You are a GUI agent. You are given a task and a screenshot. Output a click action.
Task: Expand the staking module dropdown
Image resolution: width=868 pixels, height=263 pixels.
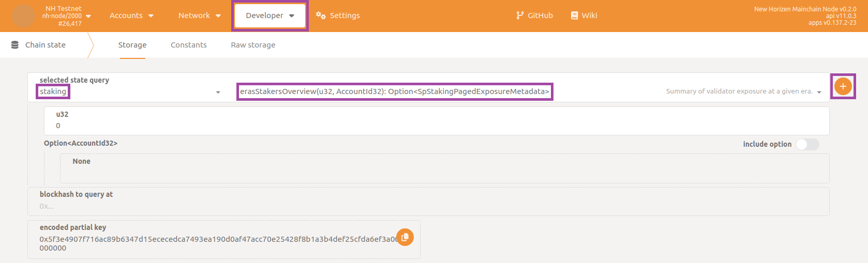tap(218, 92)
